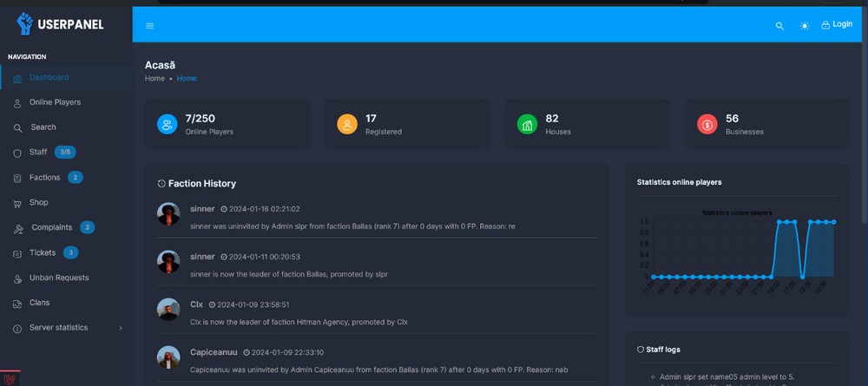Click the green Houses stat icon
868x386 pixels.
click(526, 124)
